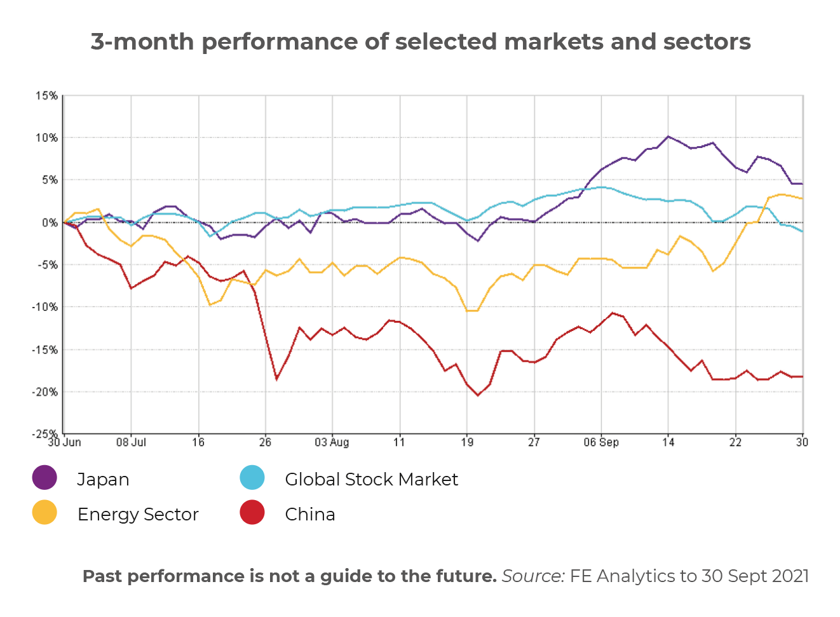
Task: Select the Energy Sector legend label
Action: coord(138,514)
